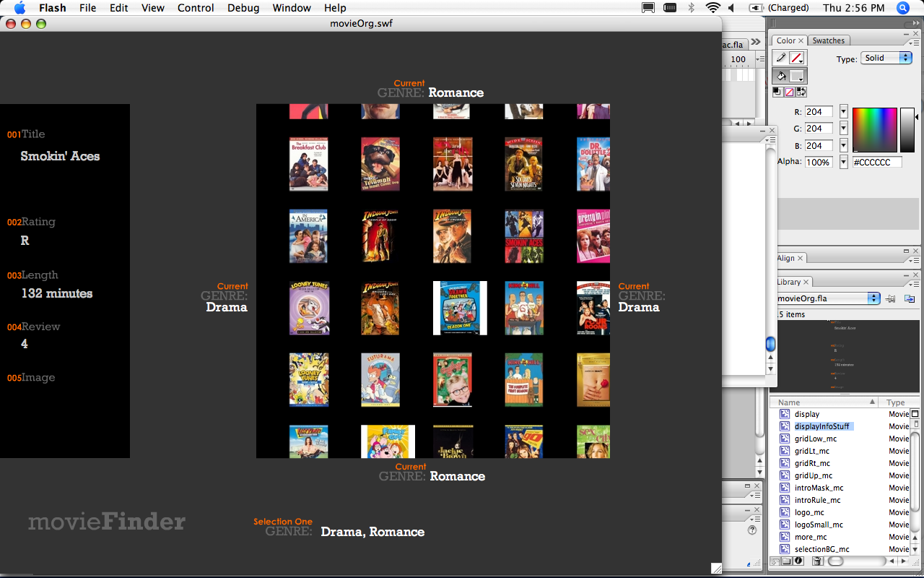Open the new library panel icon
924x578 pixels.
pos(909,298)
